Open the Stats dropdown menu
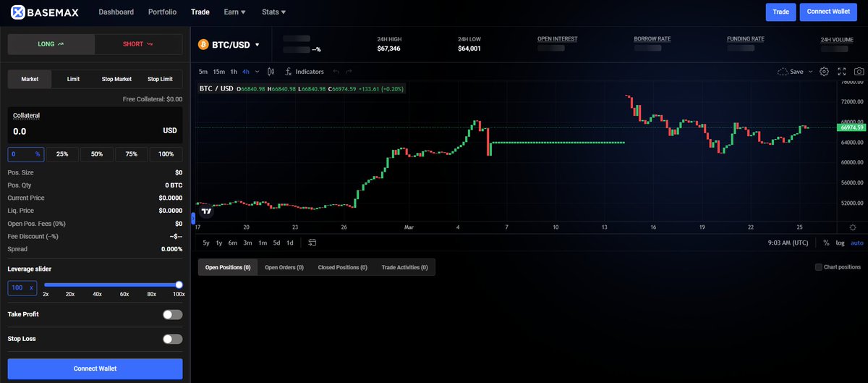The image size is (868, 383). [273, 12]
